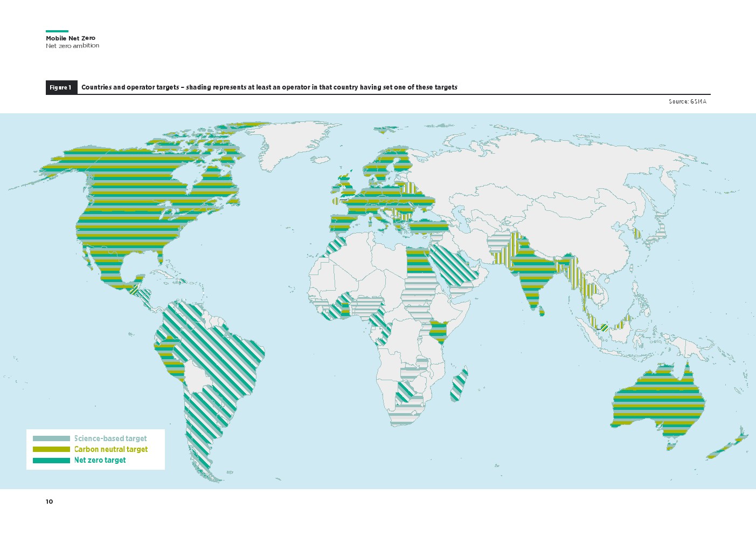Click the 'Net zero ambition' subtitle
This screenshot has width=756, height=535.
coord(73,46)
